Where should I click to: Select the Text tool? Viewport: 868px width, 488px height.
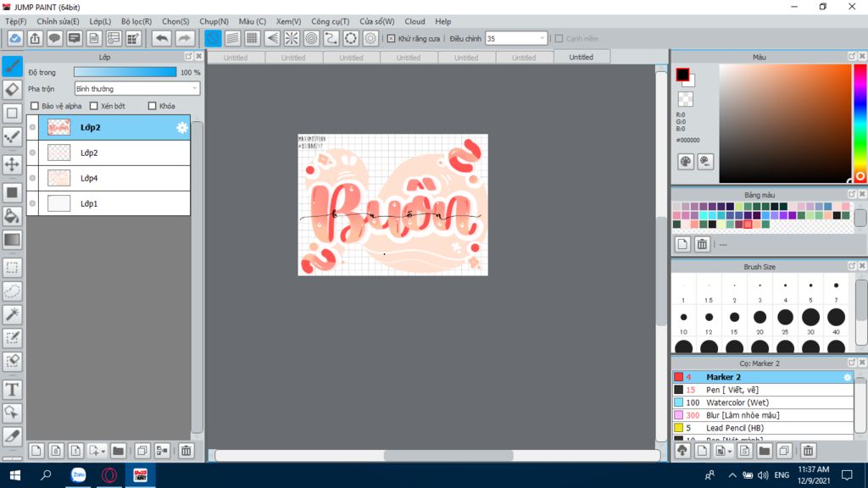pos(12,390)
